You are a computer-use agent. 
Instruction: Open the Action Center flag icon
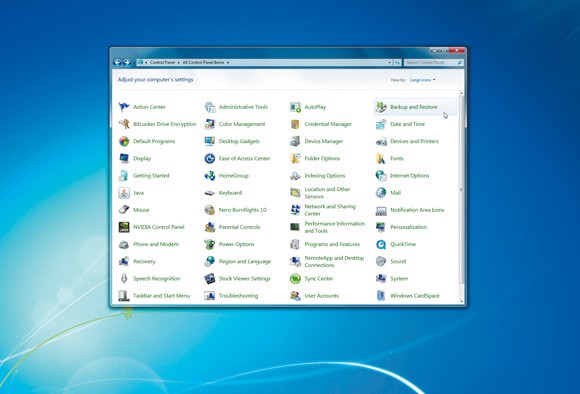124,107
